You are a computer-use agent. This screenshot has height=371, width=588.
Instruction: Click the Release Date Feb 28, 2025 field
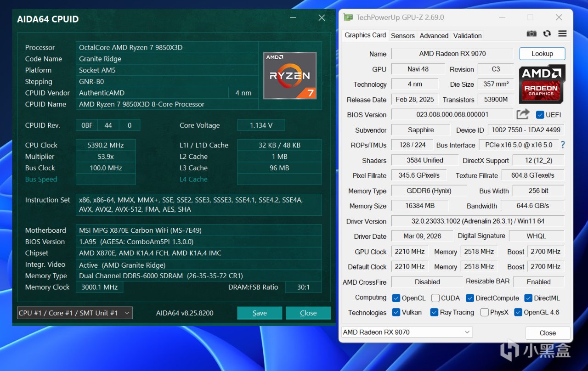[414, 100]
